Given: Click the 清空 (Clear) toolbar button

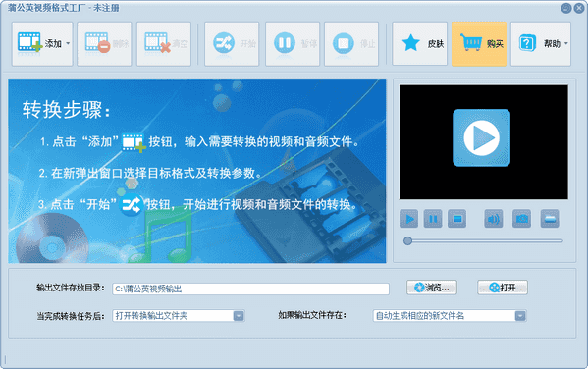Looking at the screenshot, I should (x=164, y=44).
